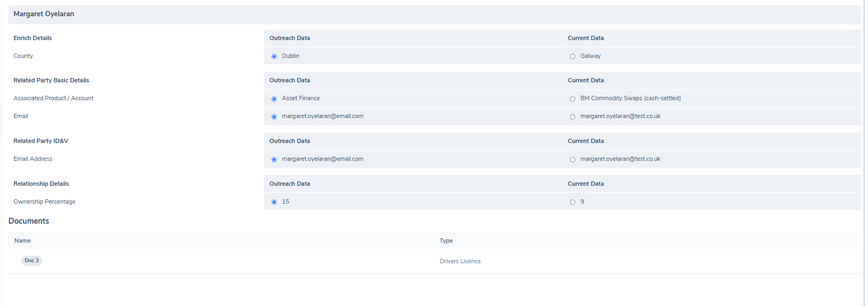Click the Email field label

point(21,116)
